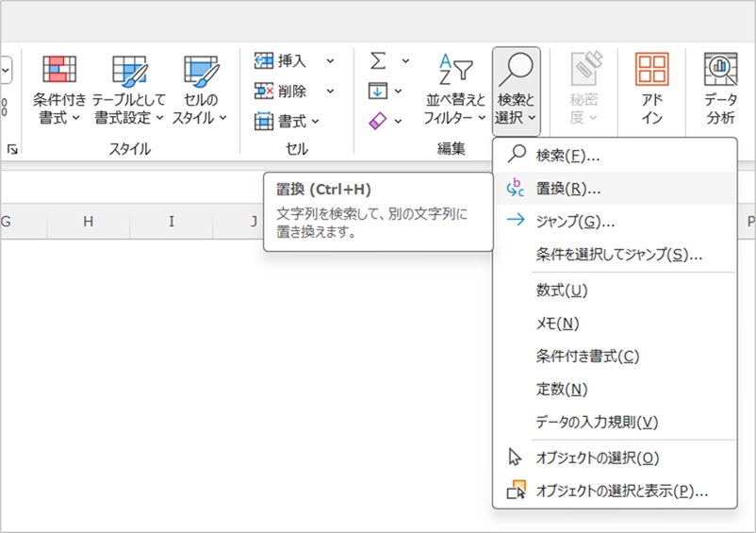756x533 pixels.
Task: Select column G header
Action: pos(24,222)
